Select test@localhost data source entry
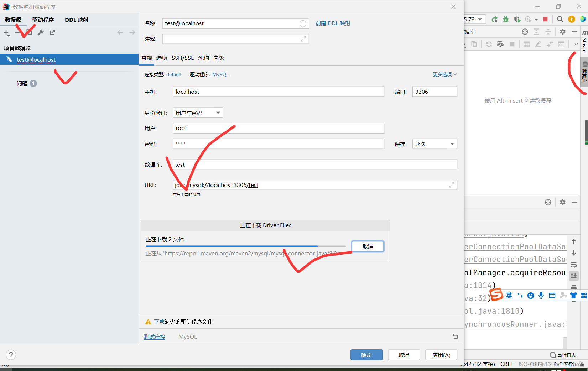Viewport: 588px width, 371px height. pos(69,59)
